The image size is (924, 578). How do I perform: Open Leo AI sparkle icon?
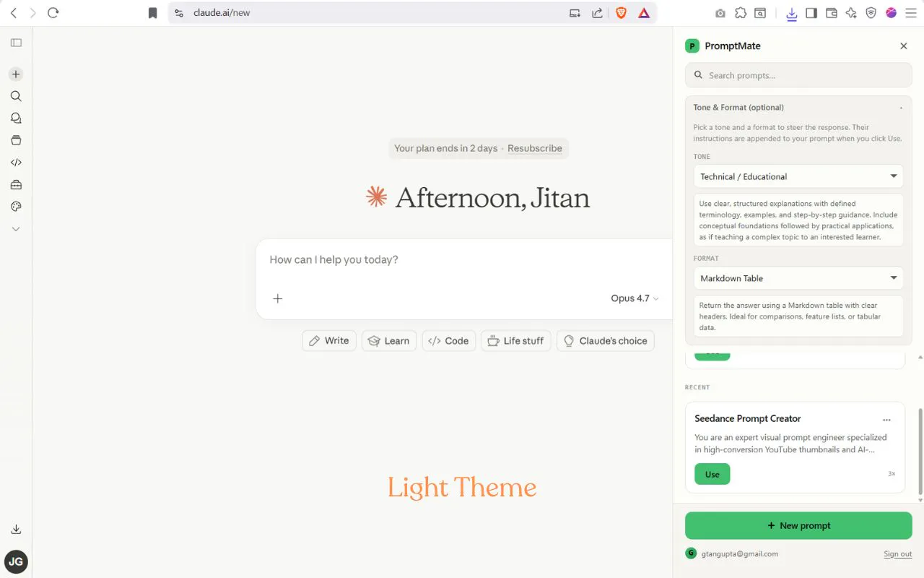[x=851, y=13]
